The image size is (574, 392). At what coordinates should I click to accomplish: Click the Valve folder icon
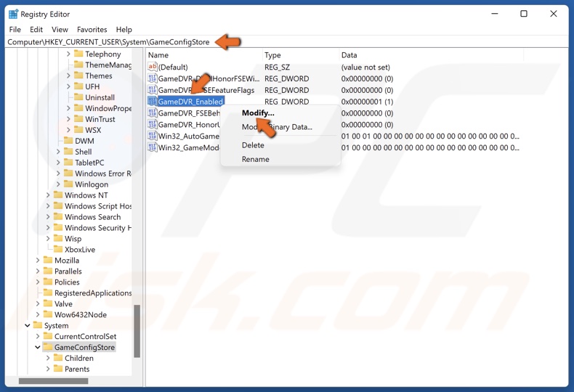click(47, 303)
